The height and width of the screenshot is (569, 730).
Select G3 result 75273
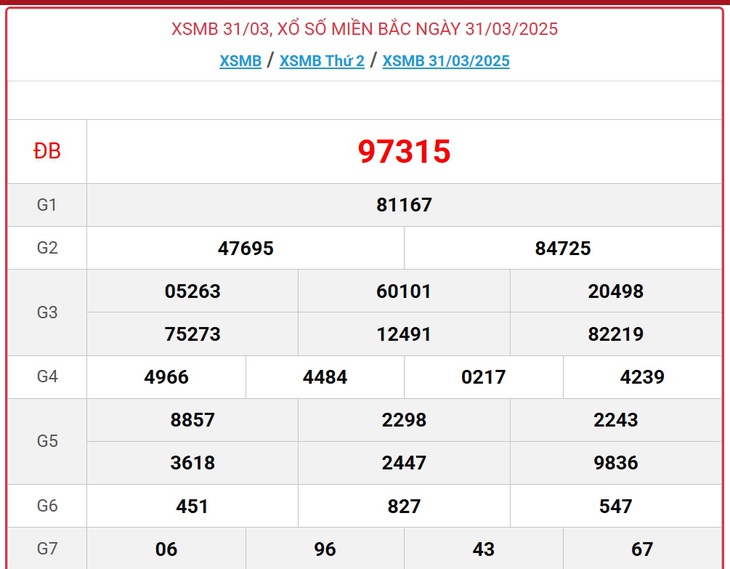192,334
